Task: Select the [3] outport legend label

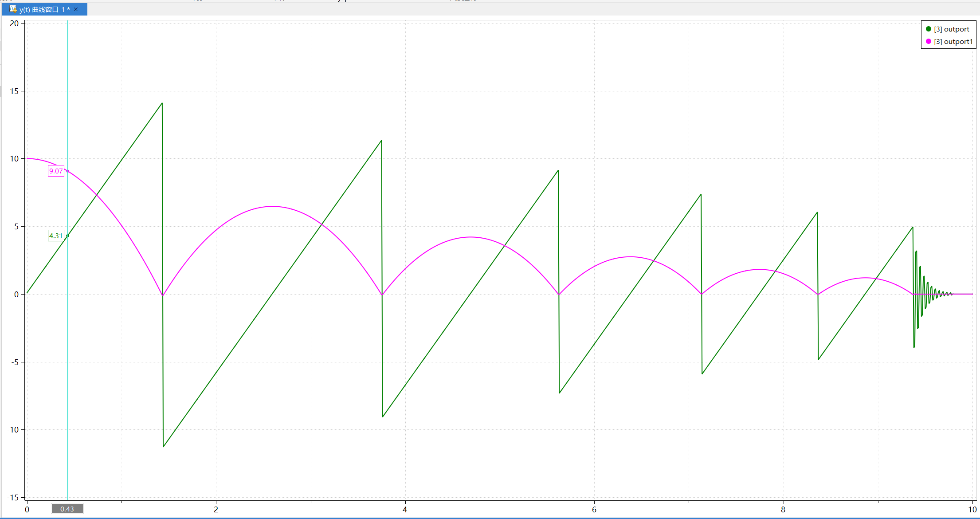Action: 952,29
